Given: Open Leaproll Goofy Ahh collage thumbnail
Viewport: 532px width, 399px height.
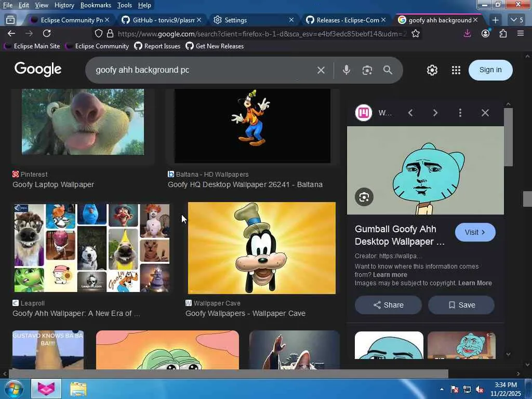Looking at the screenshot, I should [x=91, y=248].
